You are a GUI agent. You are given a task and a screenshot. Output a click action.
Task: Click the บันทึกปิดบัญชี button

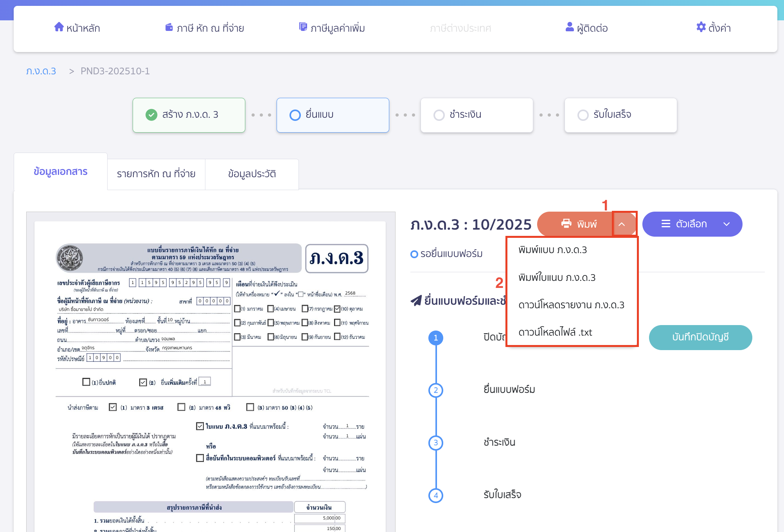pos(700,337)
